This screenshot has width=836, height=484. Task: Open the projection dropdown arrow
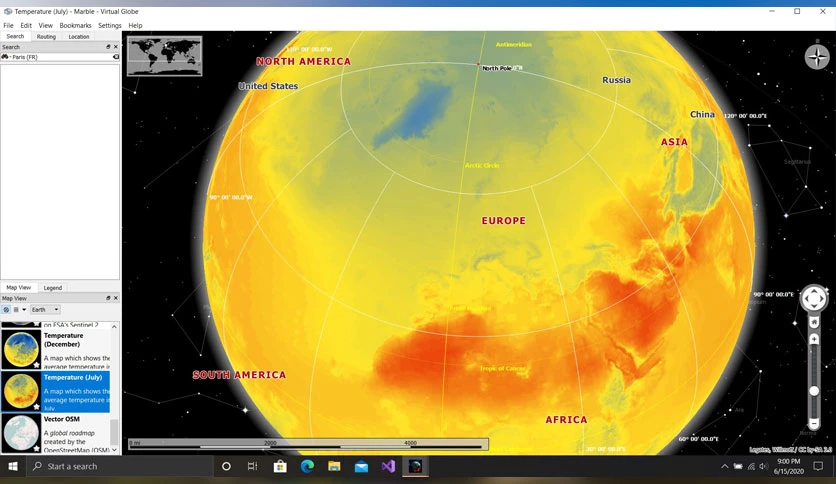[x=24, y=309]
